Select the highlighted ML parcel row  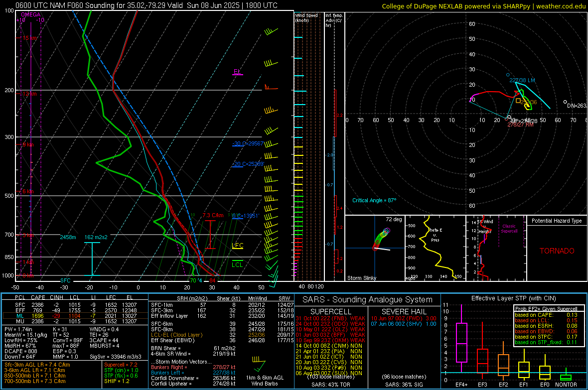[75, 316]
